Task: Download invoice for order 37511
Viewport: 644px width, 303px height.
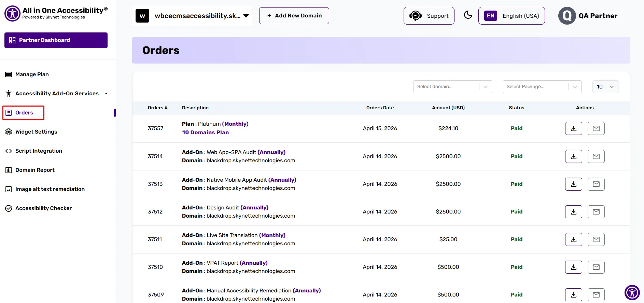Action: [x=574, y=239]
